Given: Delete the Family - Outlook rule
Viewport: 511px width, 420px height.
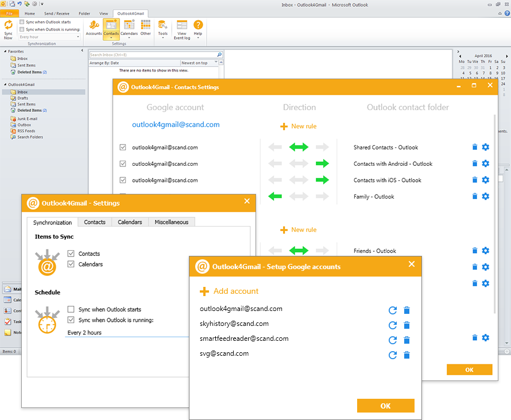Looking at the screenshot, I should (475, 197).
